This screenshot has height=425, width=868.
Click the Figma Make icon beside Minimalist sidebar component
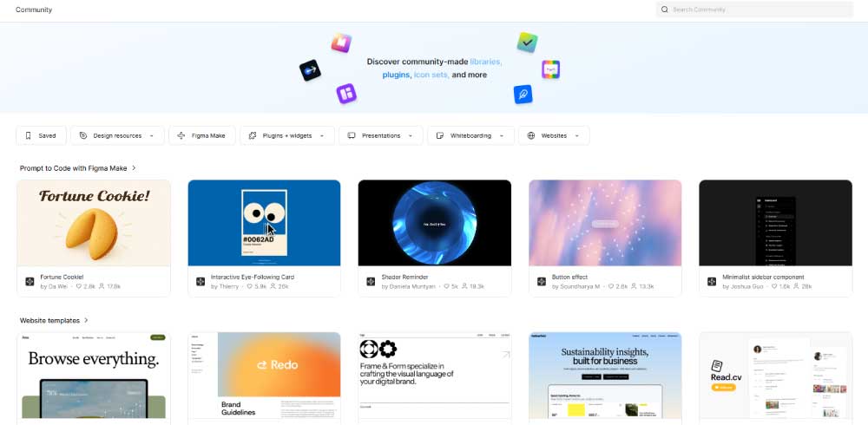(x=712, y=282)
